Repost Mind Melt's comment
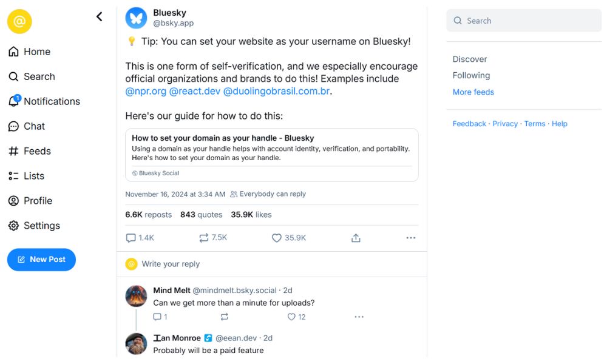 pyautogui.click(x=225, y=317)
